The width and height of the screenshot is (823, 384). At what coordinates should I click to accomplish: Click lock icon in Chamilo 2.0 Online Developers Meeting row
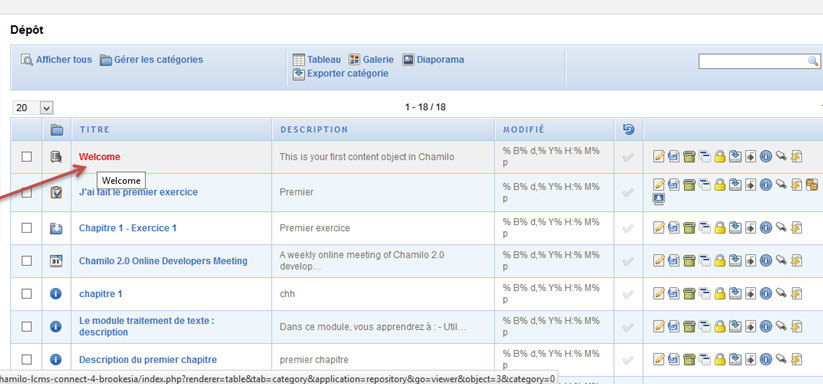pos(720,260)
